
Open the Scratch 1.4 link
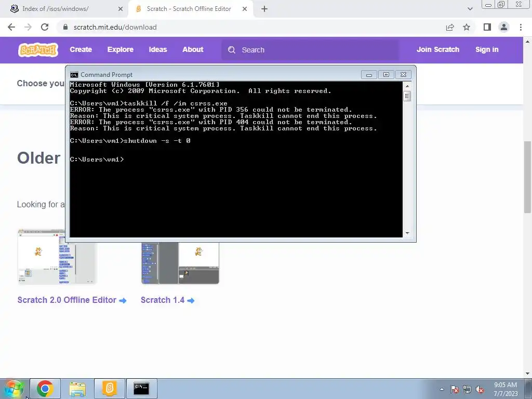[168, 300]
